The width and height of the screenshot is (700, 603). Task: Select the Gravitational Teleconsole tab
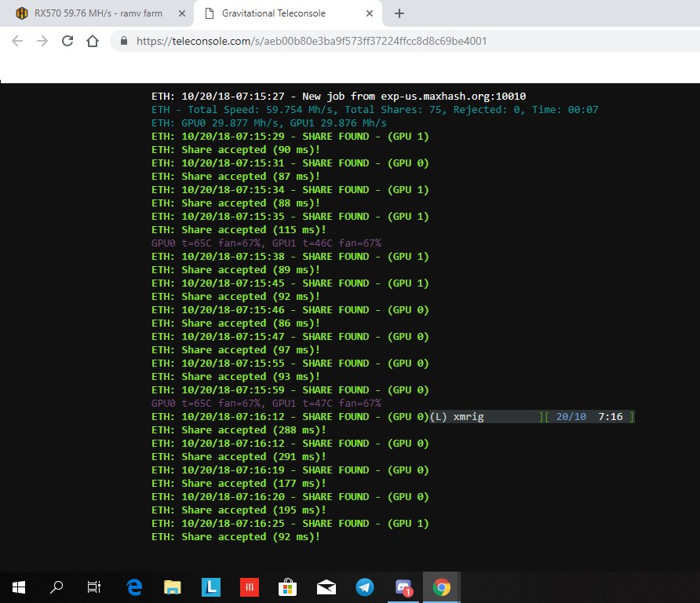tap(287, 13)
